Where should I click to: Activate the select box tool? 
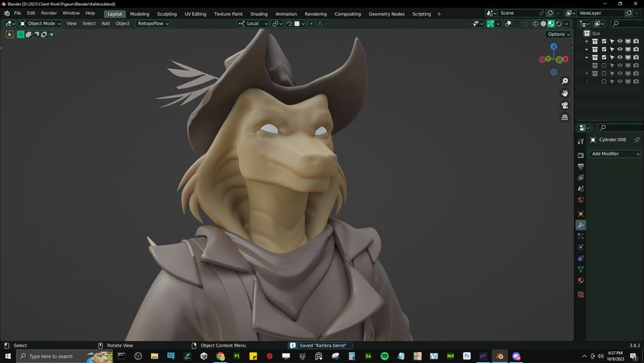(10, 35)
